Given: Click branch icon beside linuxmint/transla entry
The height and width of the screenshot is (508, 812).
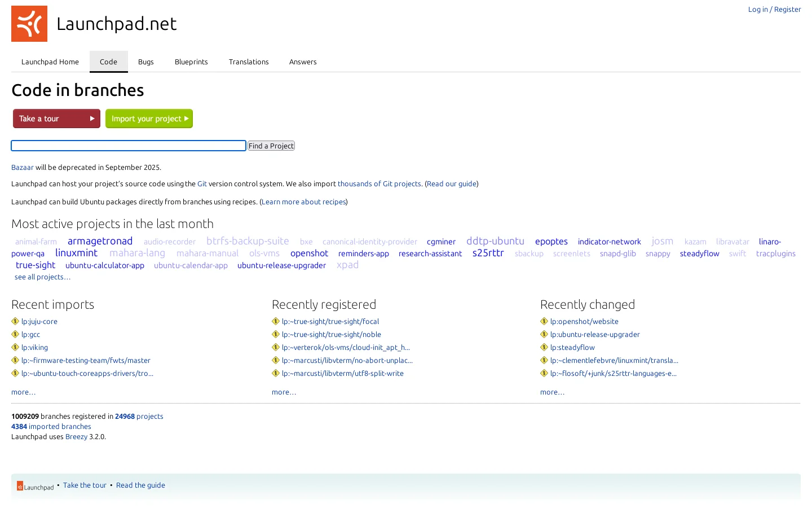Looking at the screenshot, I should tap(544, 360).
